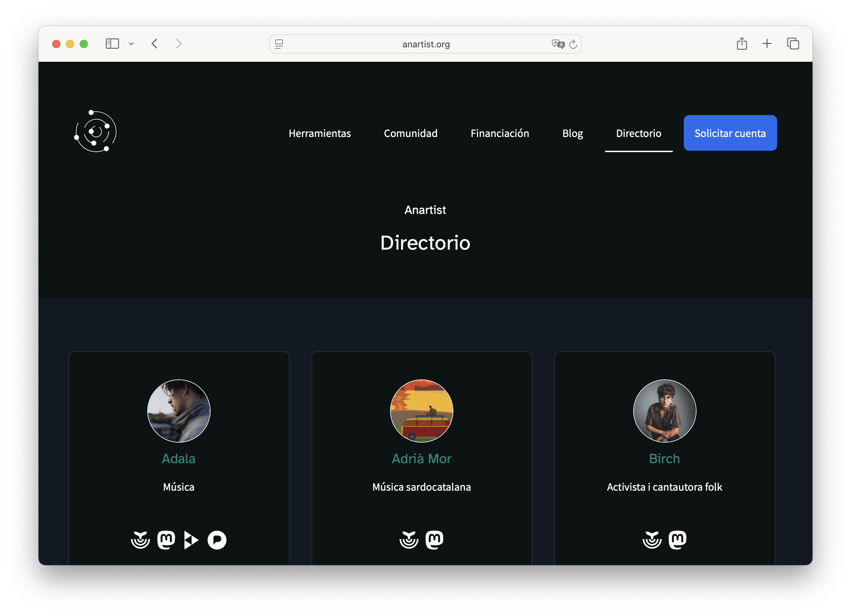Open the Financiación page
The width and height of the screenshot is (851, 616).
pos(499,133)
